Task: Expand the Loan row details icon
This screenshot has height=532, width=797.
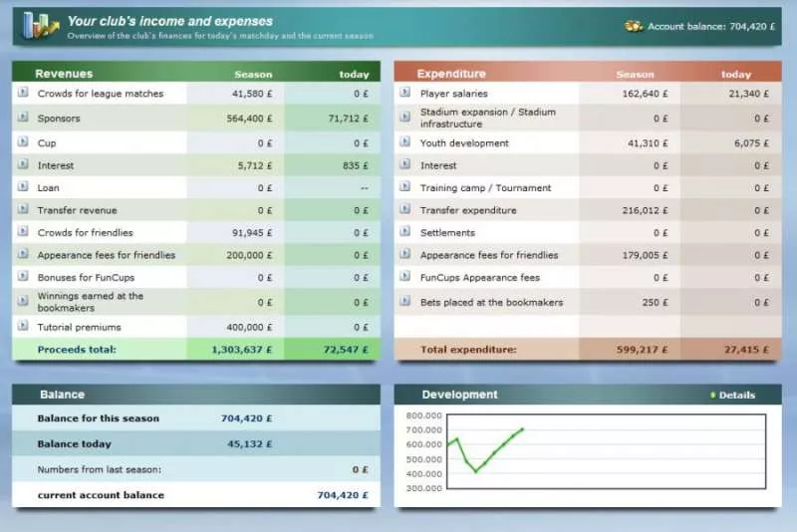Action: click(x=23, y=187)
